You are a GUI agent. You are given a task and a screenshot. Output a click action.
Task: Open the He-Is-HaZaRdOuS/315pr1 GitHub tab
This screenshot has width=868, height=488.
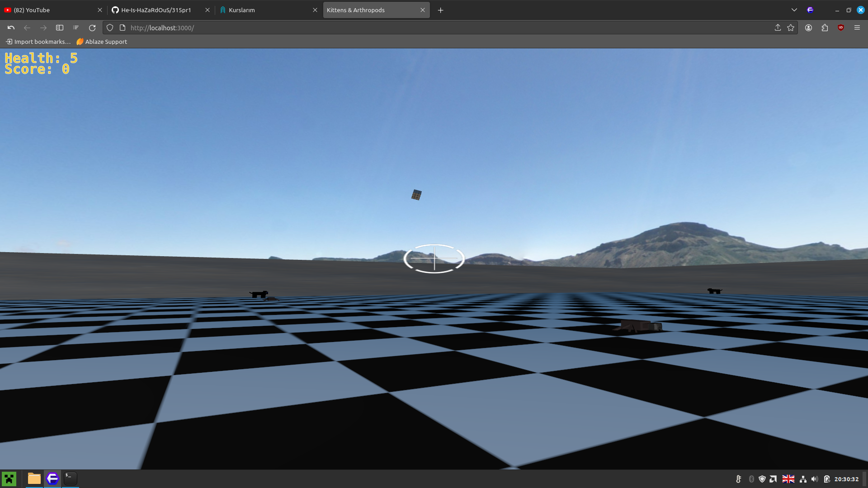pyautogui.click(x=156, y=10)
